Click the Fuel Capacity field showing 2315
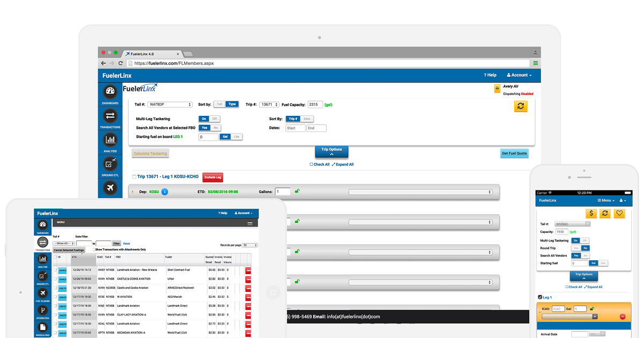The image size is (644, 338). click(x=315, y=105)
